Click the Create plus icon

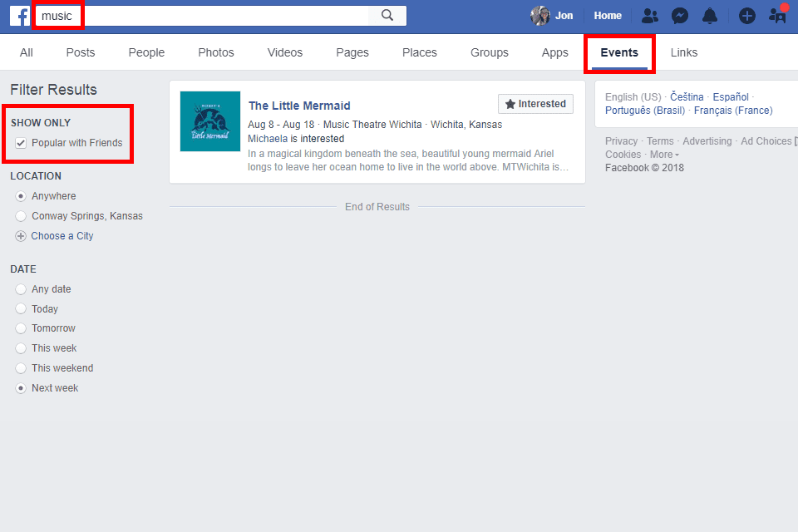click(746, 16)
